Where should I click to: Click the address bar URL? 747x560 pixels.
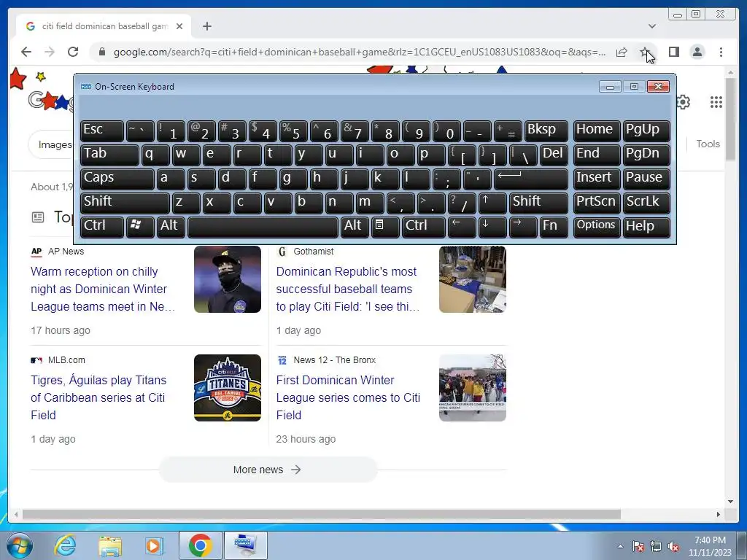point(360,52)
